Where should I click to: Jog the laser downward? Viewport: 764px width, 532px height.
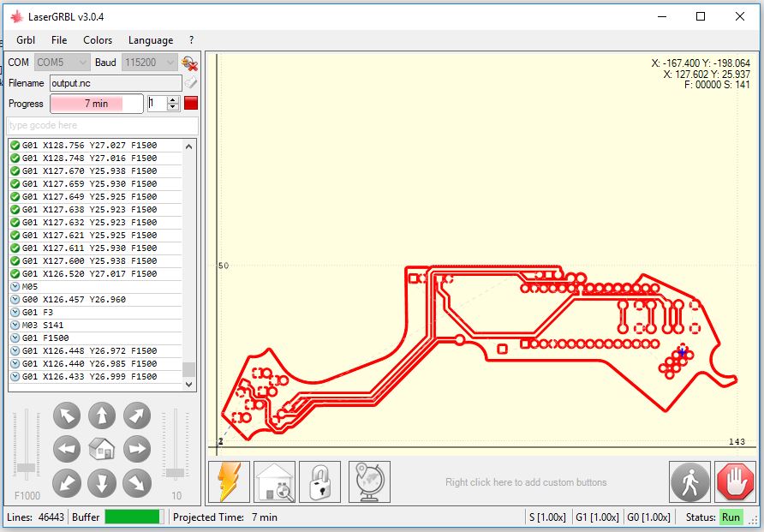coord(102,483)
